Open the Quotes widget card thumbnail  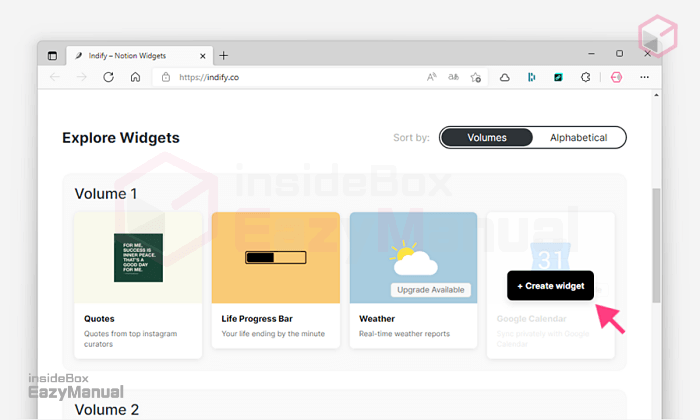click(x=138, y=258)
